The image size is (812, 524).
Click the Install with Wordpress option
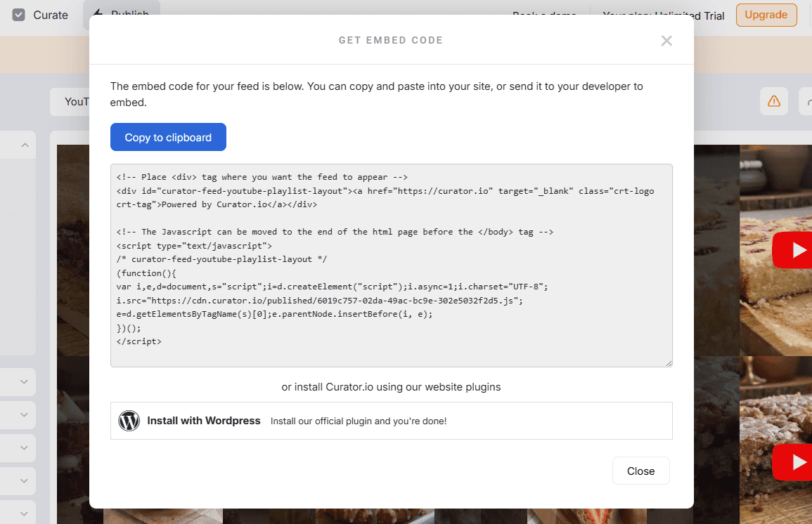tap(204, 421)
